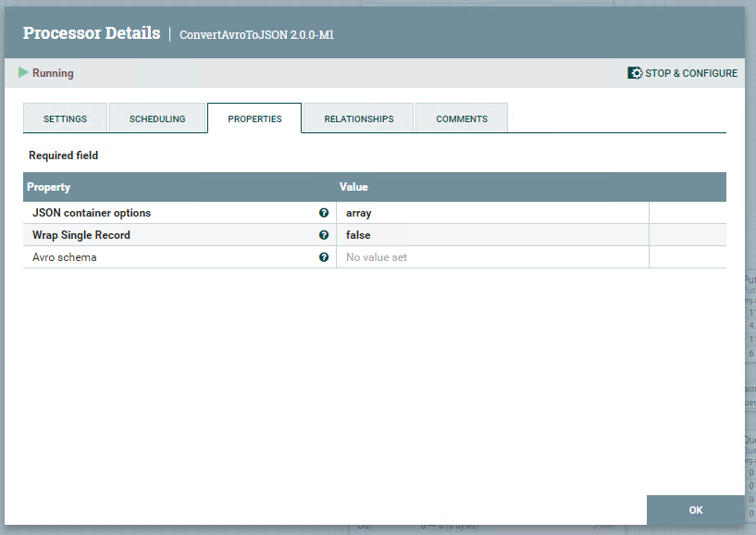This screenshot has width=756, height=535.
Task: Open help for Wrap Single Record property
Action: 323,234
